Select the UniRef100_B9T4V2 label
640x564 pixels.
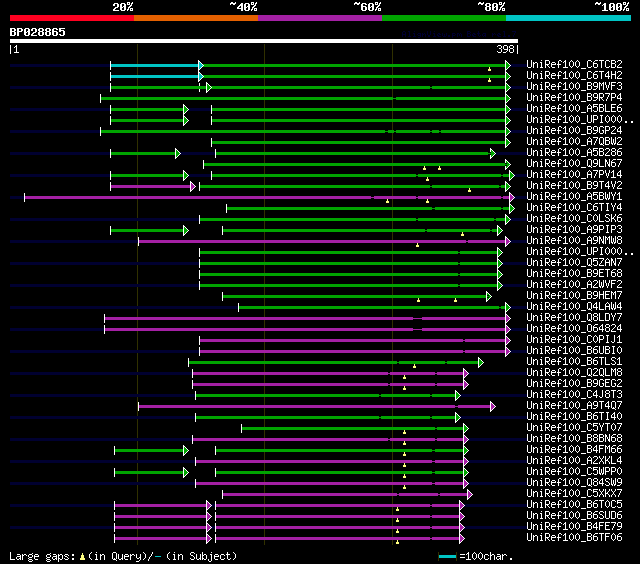[574, 186]
